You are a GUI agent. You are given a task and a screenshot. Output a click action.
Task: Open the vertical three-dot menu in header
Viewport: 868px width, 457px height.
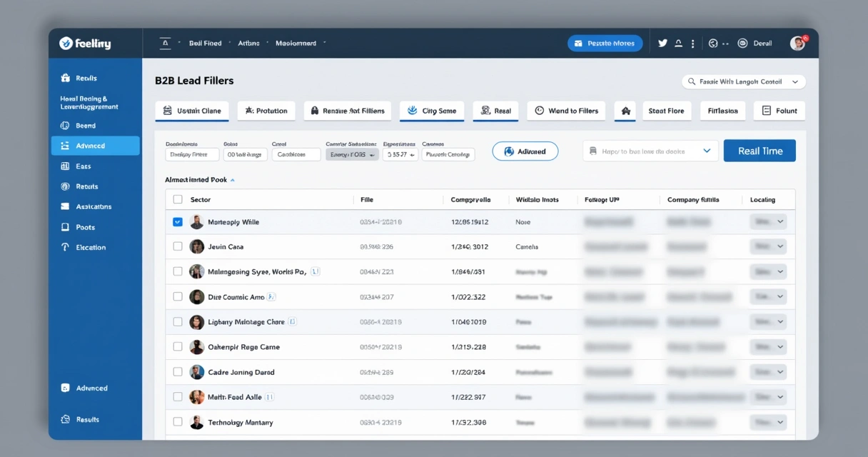pos(692,44)
